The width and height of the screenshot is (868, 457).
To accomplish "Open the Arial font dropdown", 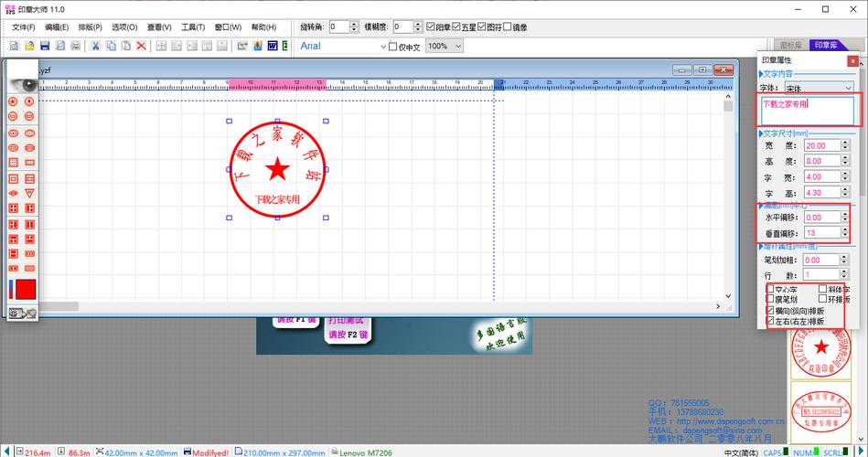I will [382, 47].
